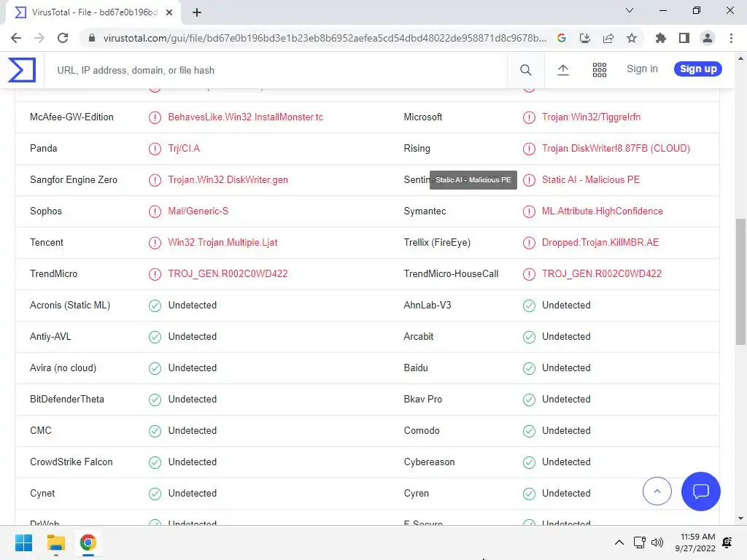747x560 pixels.
Task: Click the check icon in Baidu row
Action: [x=529, y=368]
